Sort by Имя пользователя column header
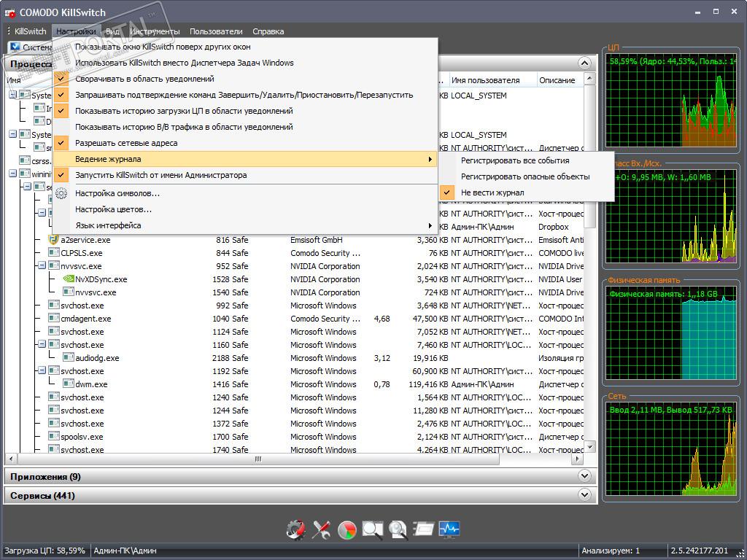The width and height of the screenshot is (747, 560). click(492, 80)
